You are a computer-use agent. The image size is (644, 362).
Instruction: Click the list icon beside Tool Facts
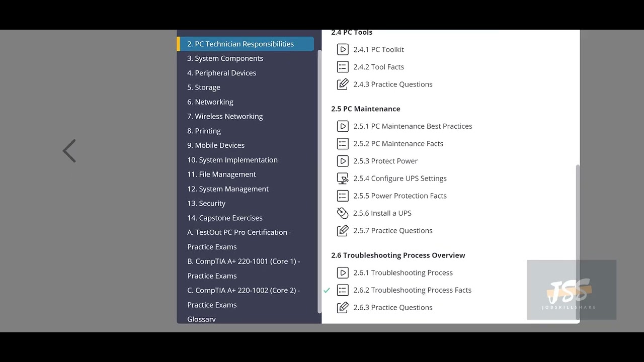pyautogui.click(x=343, y=67)
